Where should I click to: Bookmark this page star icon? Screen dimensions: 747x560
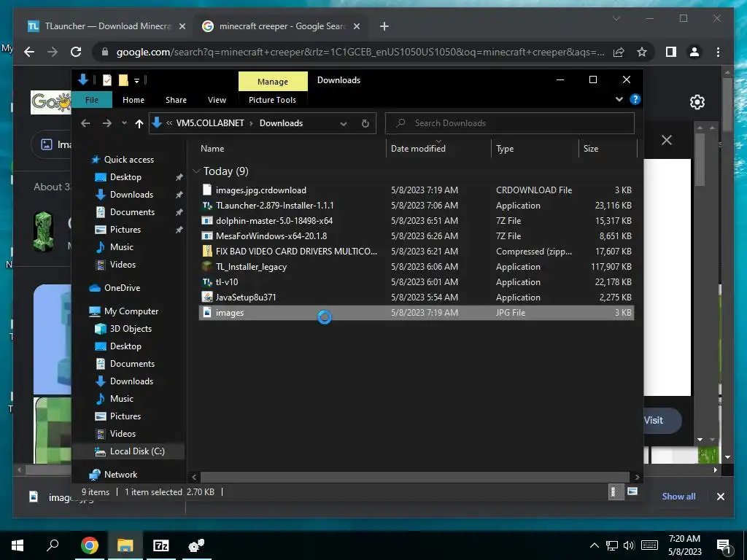pos(642,52)
